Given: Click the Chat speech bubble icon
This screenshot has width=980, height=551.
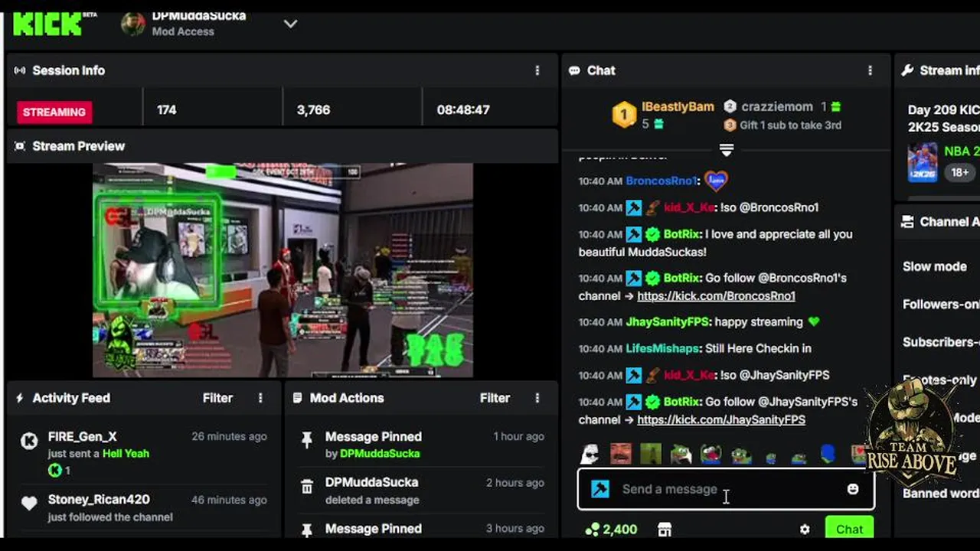Looking at the screenshot, I should pyautogui.click(x=574, y=70).
